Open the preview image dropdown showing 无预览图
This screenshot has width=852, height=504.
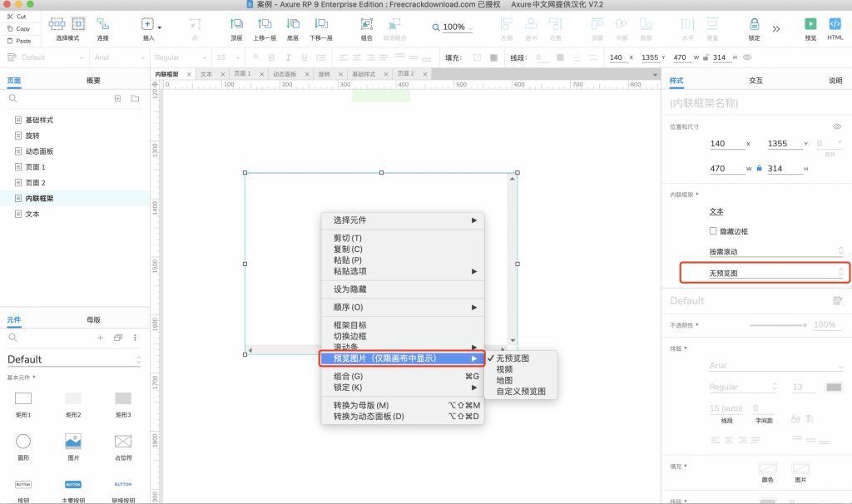pos(775,273)
